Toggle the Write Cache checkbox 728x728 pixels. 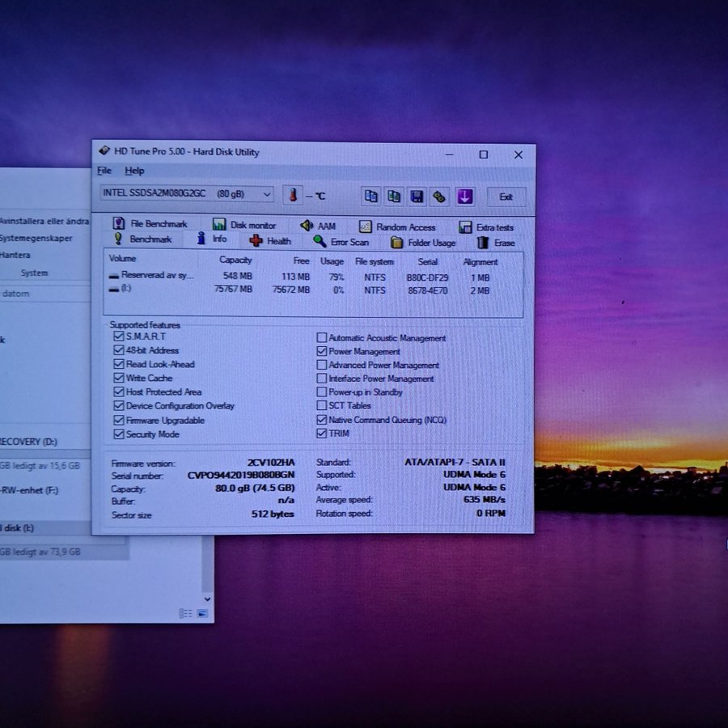point(119,378)
